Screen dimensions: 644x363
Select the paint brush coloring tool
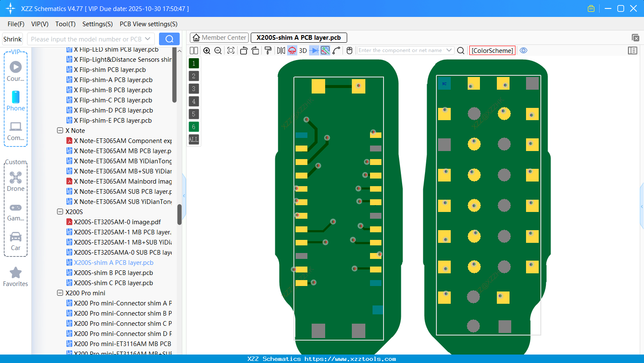(268, 50)
